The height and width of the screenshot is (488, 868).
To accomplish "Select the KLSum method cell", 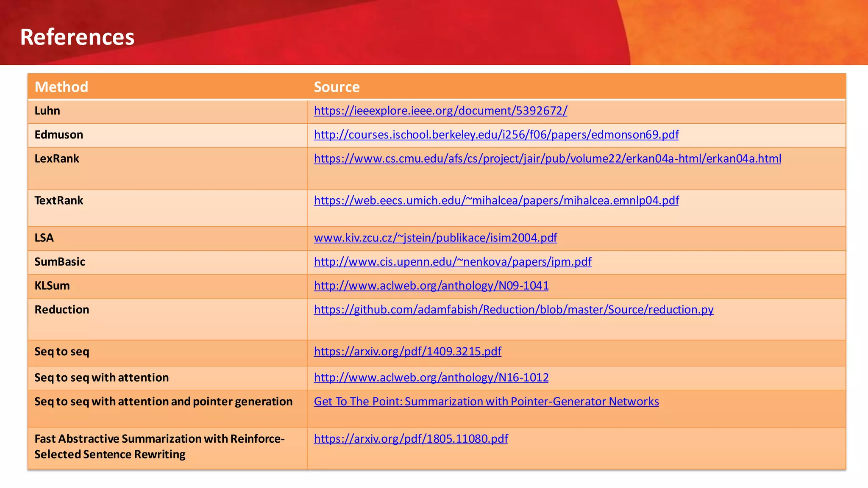I will pos(167,286).
